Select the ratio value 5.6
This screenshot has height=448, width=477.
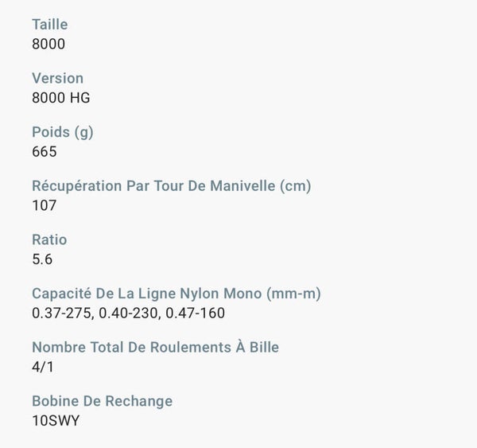[42, 259]
